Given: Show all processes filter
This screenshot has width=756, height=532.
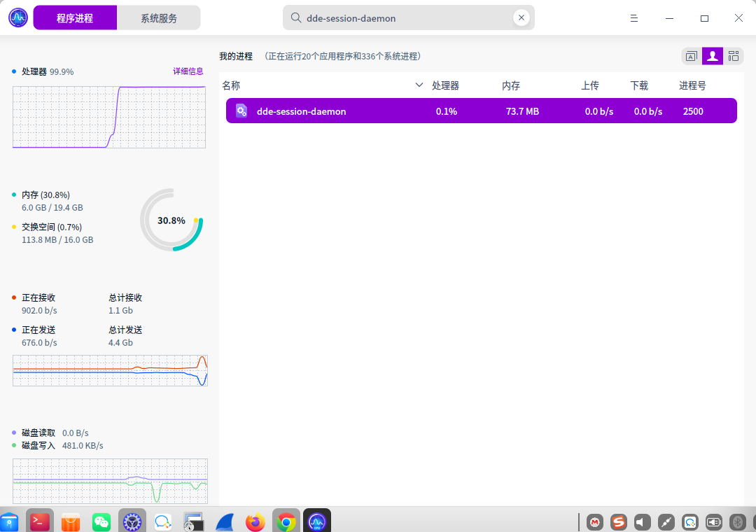Looking at the screenshot, I should point(734,57).
